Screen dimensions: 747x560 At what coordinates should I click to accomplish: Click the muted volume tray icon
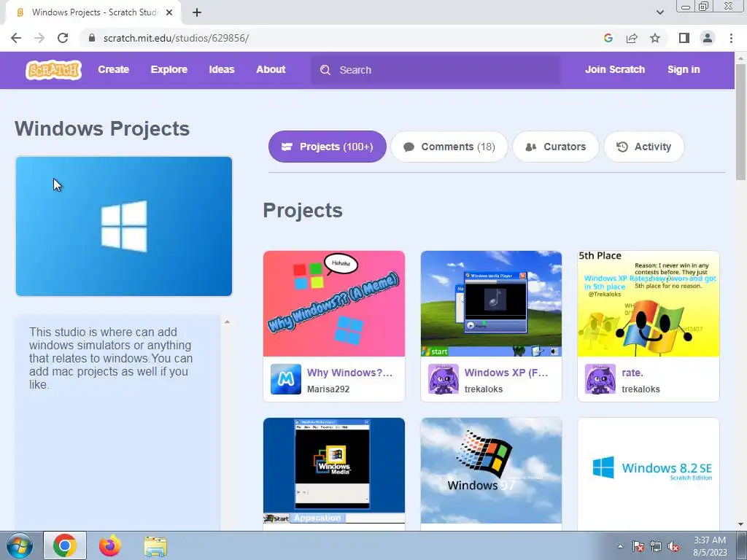click(x=673, y=546)
